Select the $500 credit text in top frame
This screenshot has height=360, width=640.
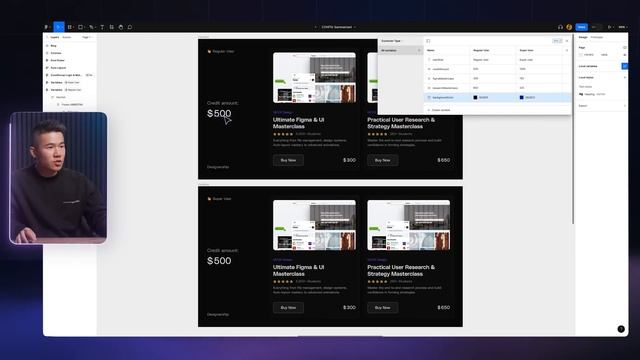click(219, 113)
